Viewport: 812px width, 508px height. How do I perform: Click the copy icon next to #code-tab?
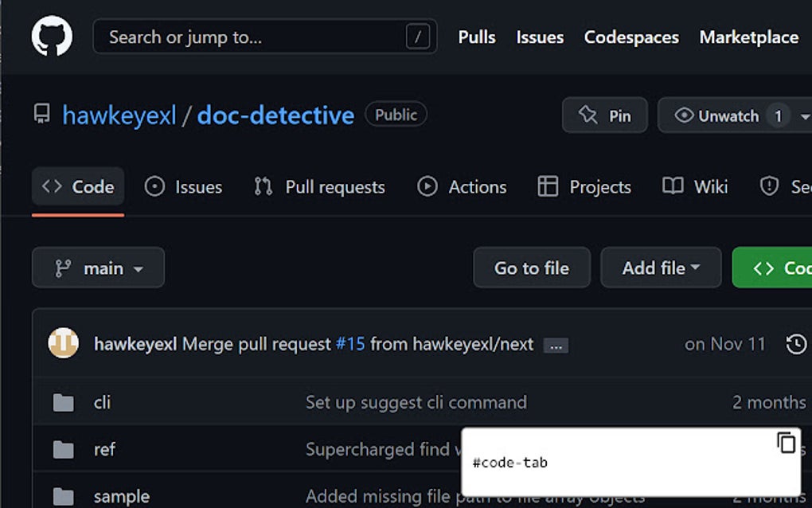point(787,443)
